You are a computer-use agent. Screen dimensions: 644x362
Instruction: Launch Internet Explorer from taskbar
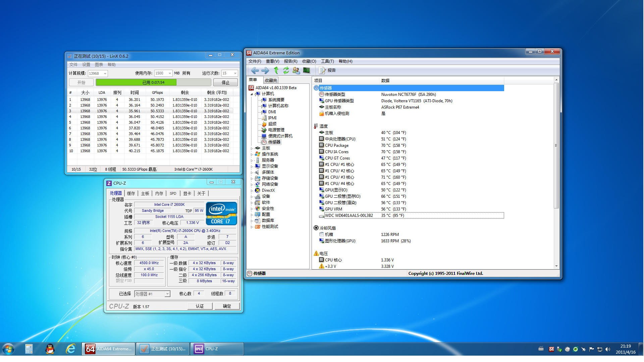click(x=70, y=349)
